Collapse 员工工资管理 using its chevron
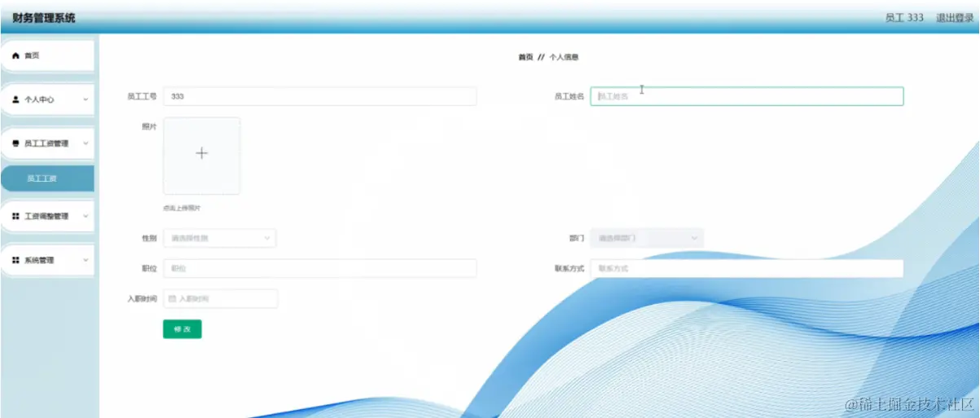Viewport: 980px width, 418px height. pos(86,143)
